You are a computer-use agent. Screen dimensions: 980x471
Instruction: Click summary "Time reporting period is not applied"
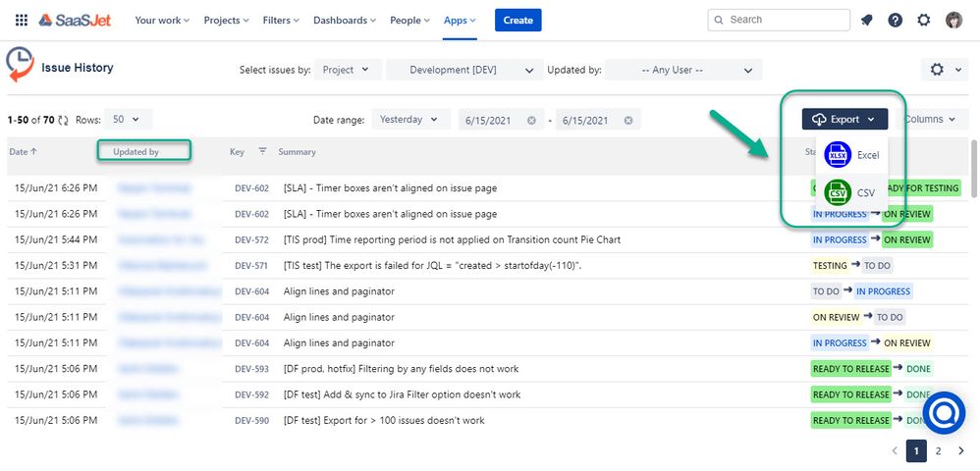[x=452, y=239]
